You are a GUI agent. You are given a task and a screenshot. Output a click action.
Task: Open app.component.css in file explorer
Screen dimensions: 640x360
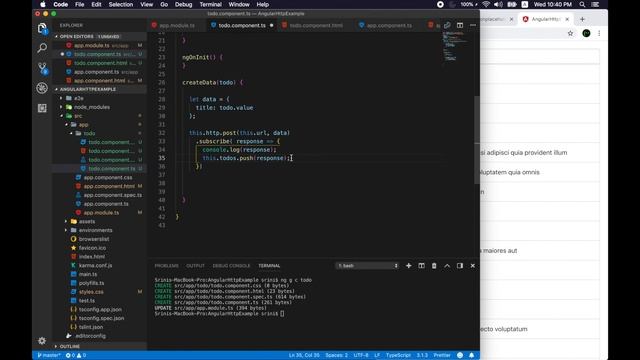[108, 178]
